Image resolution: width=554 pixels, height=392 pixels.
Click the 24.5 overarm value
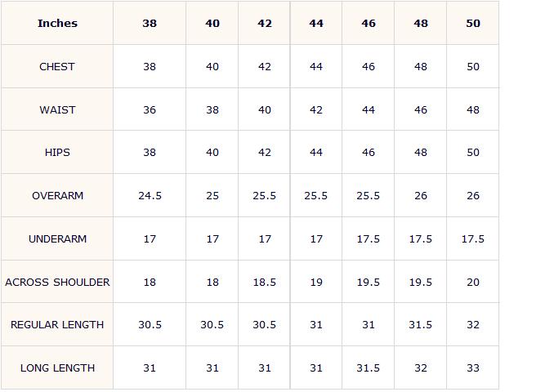coord(150,196)
